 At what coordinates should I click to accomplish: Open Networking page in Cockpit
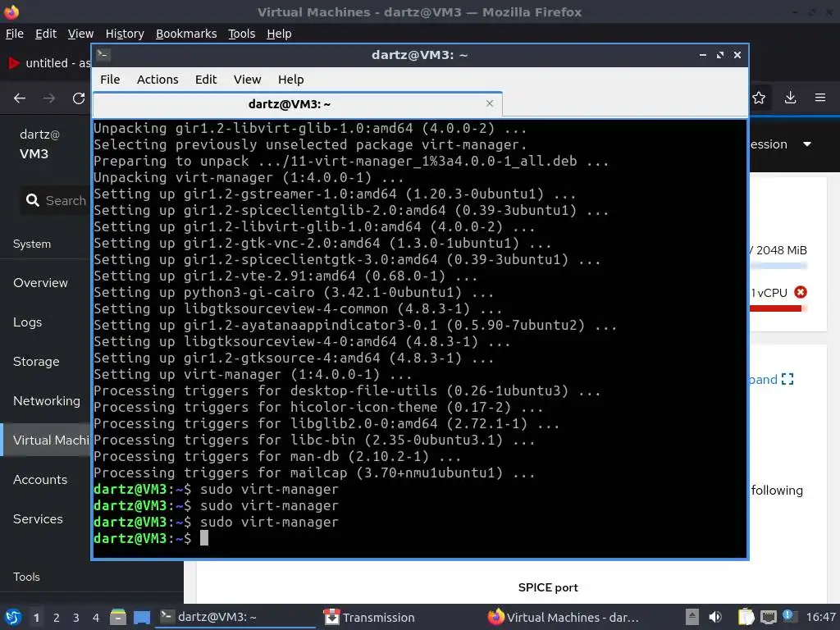pos(47,400)
